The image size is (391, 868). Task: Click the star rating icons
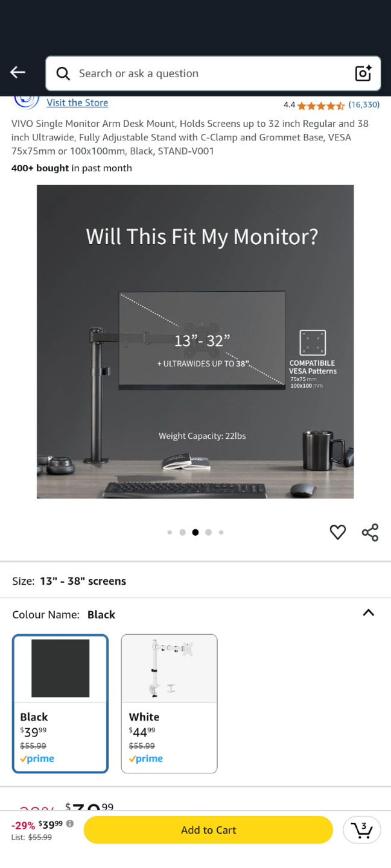pos(321,105)
